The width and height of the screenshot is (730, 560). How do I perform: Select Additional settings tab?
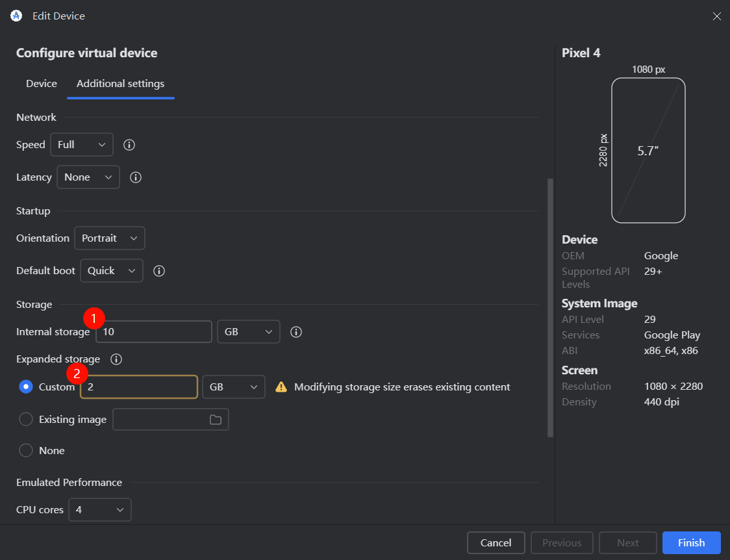(121, 83)
